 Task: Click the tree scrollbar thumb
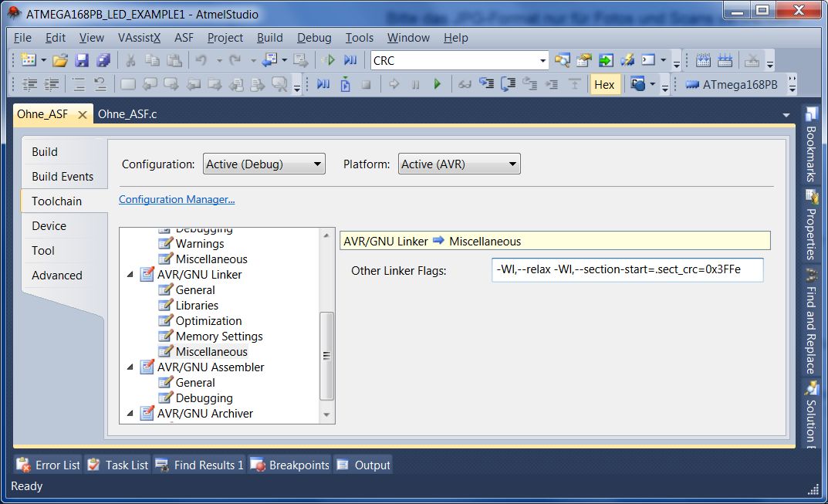pyautogui.click(x=326, y=356)
